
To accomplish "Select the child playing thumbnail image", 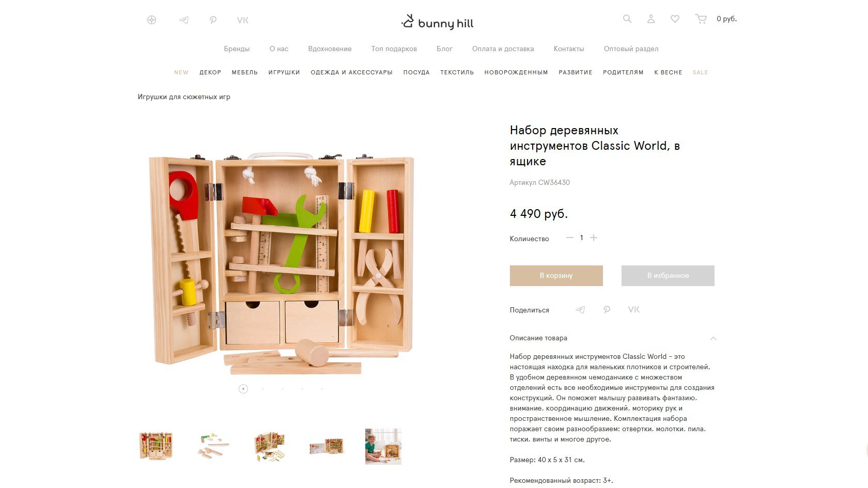I will click(x=383, y=447).
